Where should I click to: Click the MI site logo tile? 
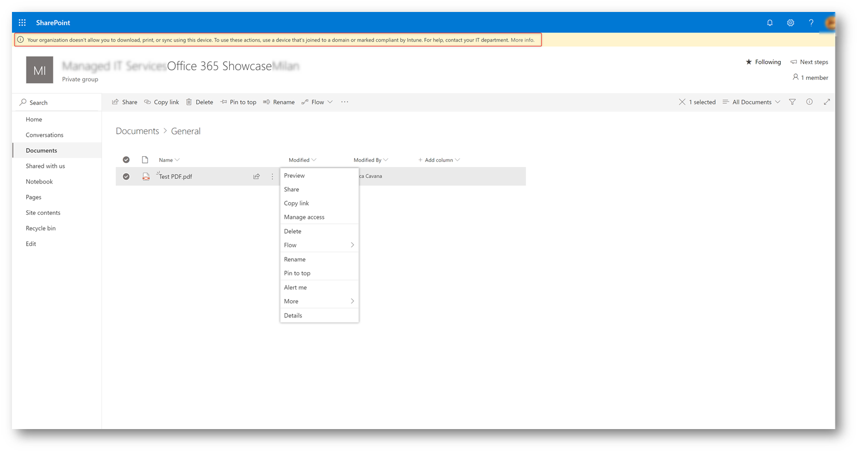click(x=39, y=70)
